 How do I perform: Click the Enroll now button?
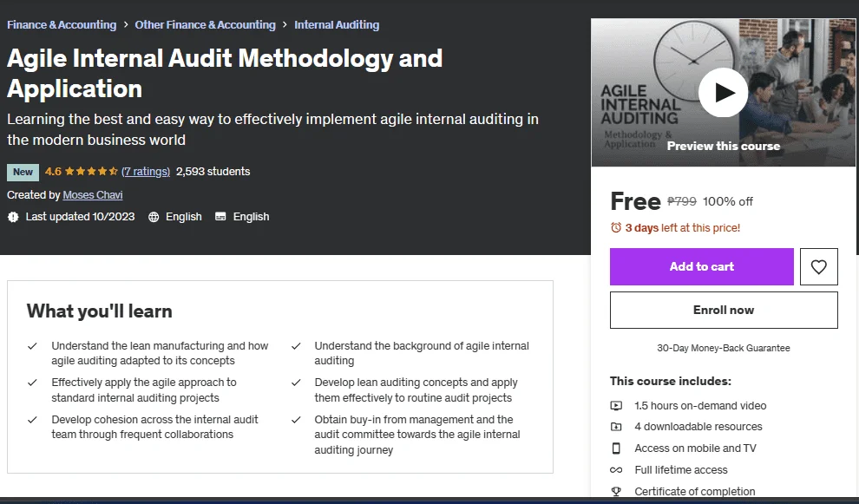point(724,310)
